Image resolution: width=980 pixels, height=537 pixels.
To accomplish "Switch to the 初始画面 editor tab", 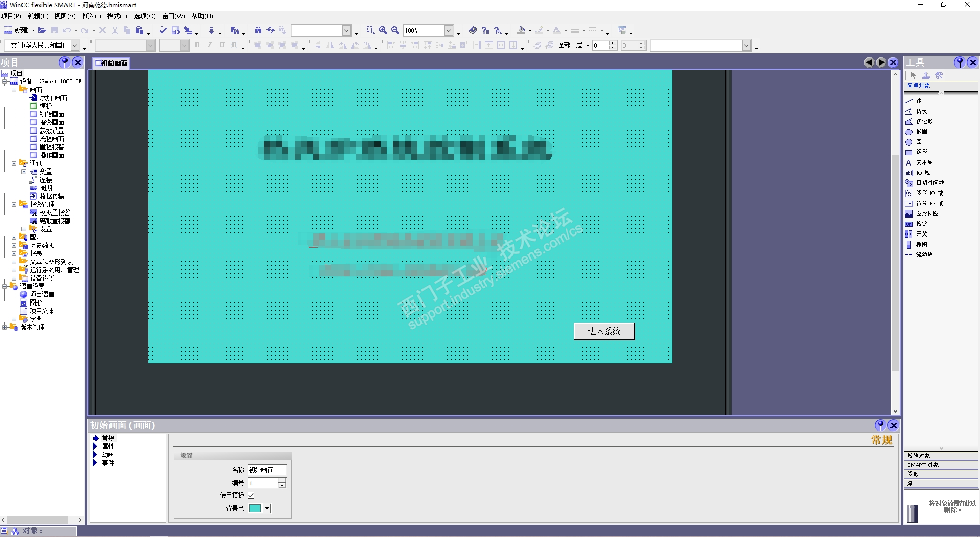I will coord(112,63).
